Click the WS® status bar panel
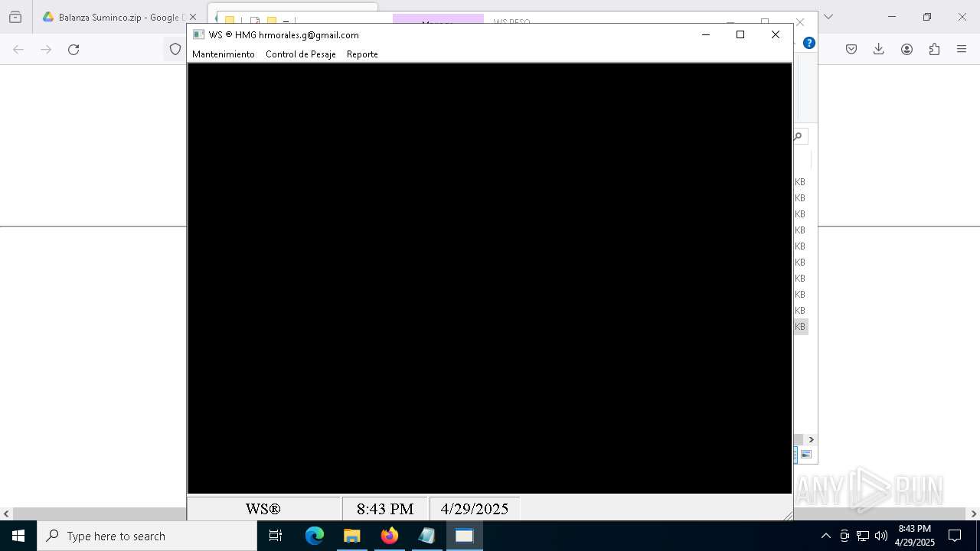 (x=263, y=509)
